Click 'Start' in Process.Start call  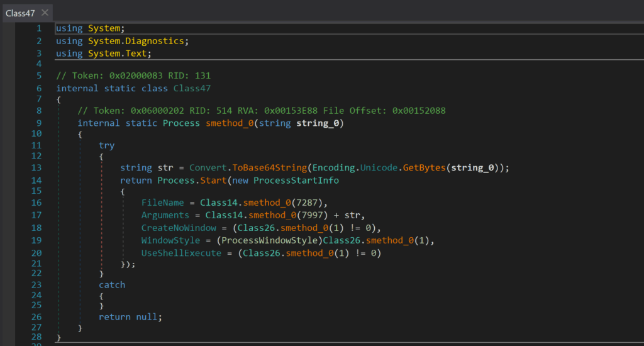point(213,181)
